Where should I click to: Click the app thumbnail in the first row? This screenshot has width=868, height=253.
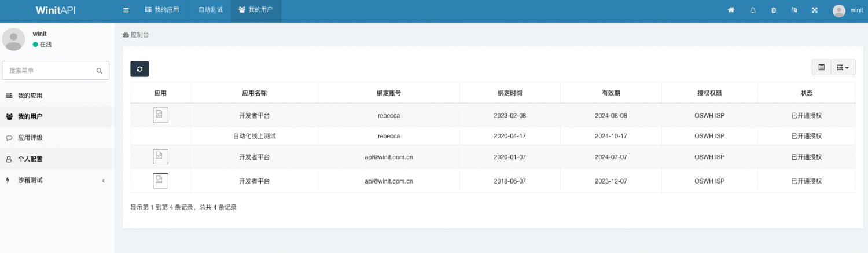[x=160, y=115]
